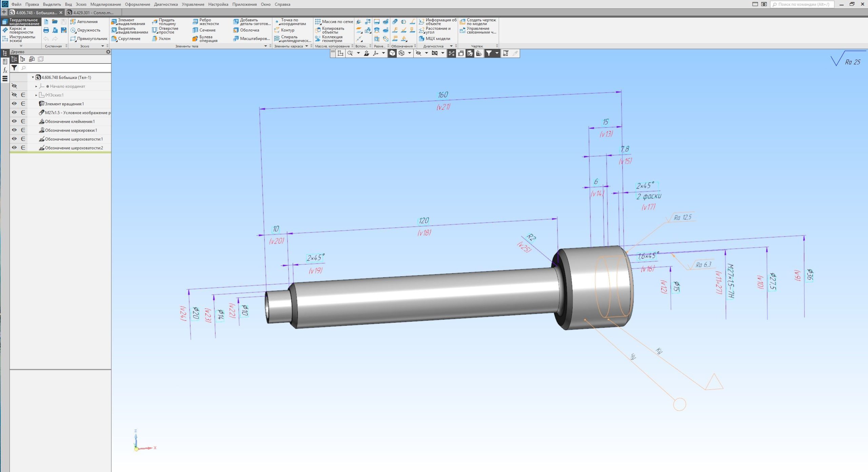The image size is (868, 472).
Task: Expand the Начало координат tree node
Action: point(36,86)
